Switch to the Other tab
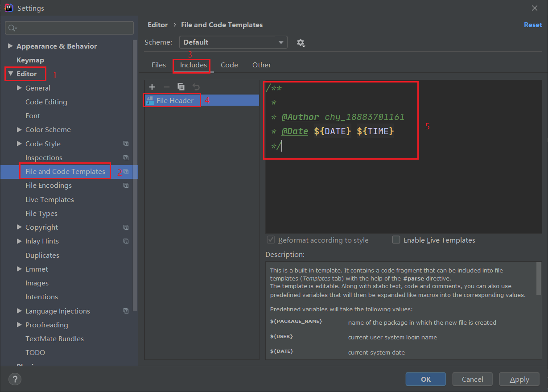The height and width of the screenshot is (392, 548). 262,65
